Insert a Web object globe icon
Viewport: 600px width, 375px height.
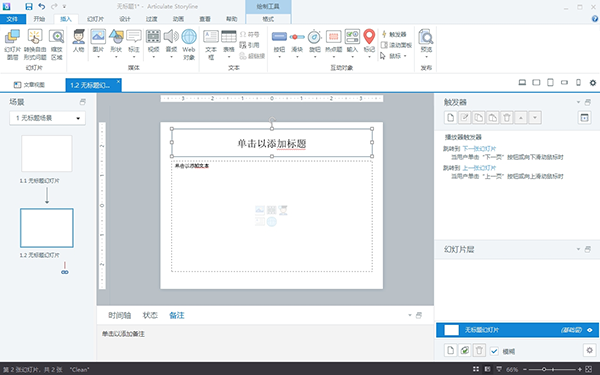[x=189, y=36]
